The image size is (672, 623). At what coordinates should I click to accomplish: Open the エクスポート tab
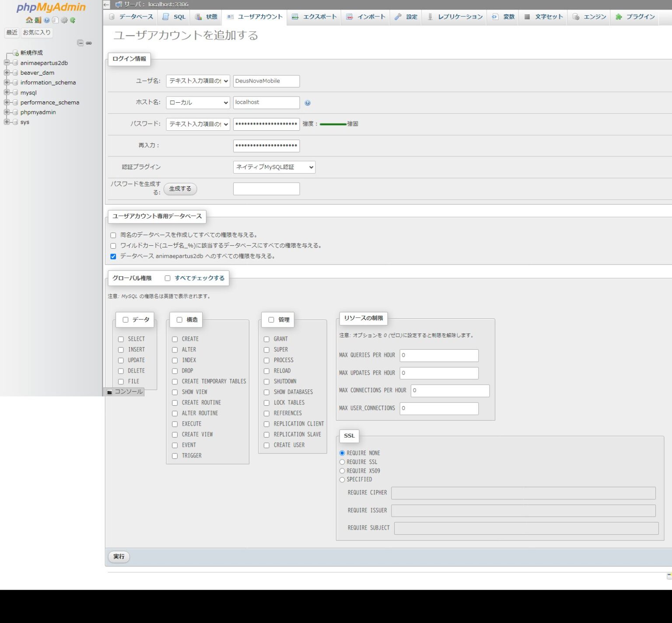[x=314, y=17]
